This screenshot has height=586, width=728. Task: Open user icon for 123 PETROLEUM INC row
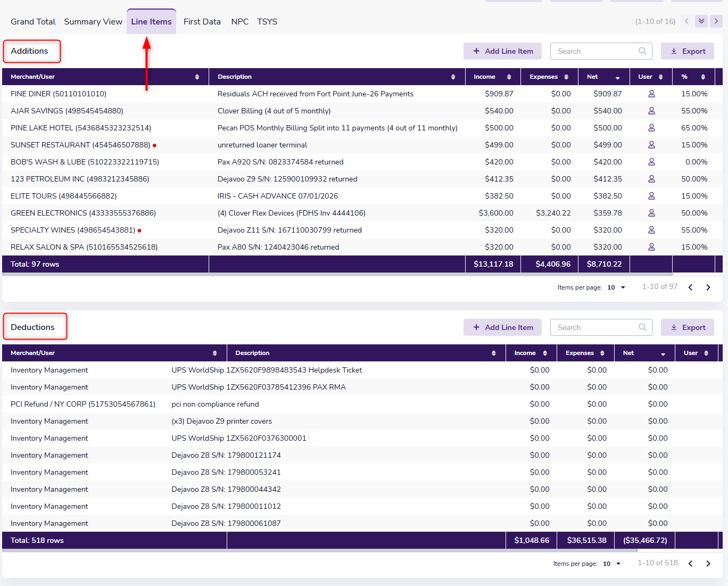pyautogui.click(x=651, y=179)
